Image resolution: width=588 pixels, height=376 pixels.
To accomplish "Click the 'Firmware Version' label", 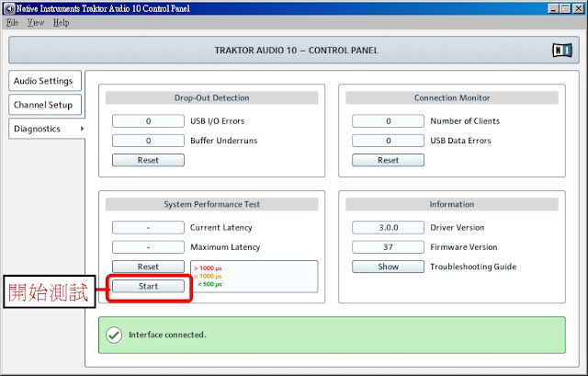I will 464,247.
